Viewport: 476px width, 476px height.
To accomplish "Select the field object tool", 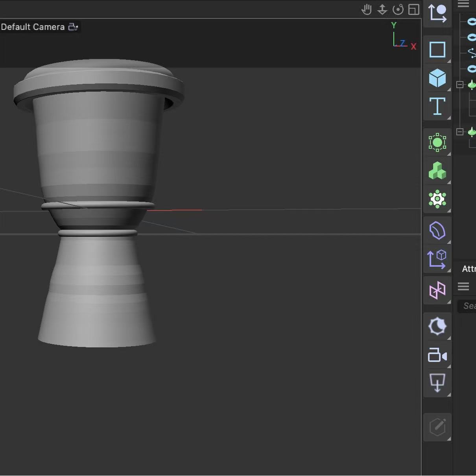I will pyautogui.click(x=437, y=143).
